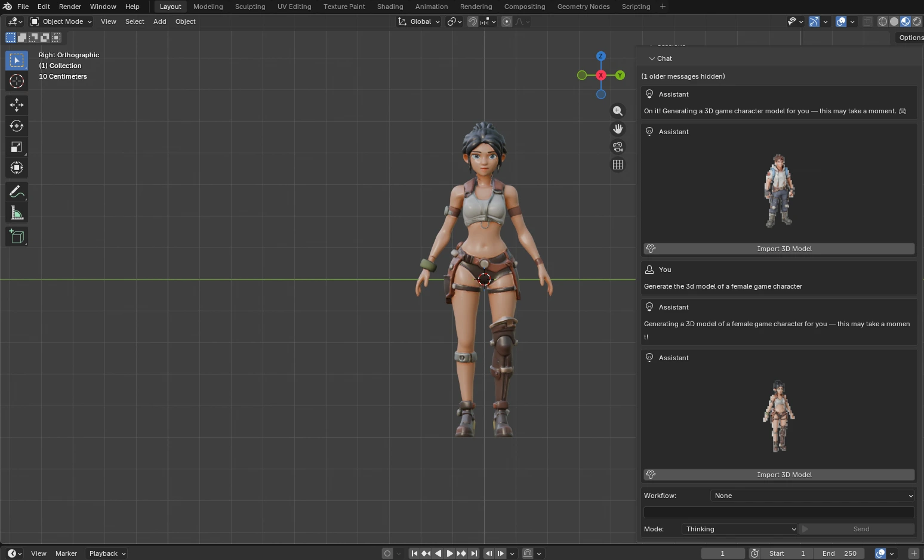Image resolution: width=924 pixels, height=560 pixels.
Task: Select the Move tool
Action: 17,105
